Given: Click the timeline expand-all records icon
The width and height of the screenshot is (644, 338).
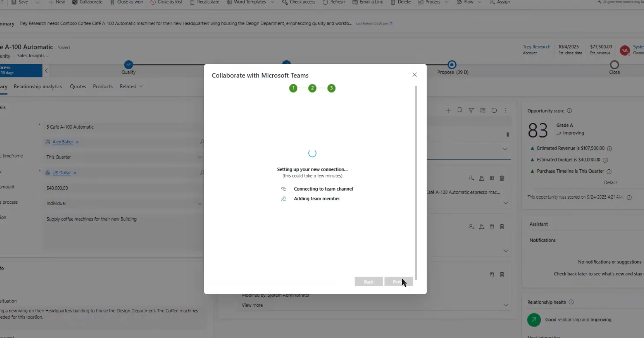Looking at the screenshot, I should 483,111.
